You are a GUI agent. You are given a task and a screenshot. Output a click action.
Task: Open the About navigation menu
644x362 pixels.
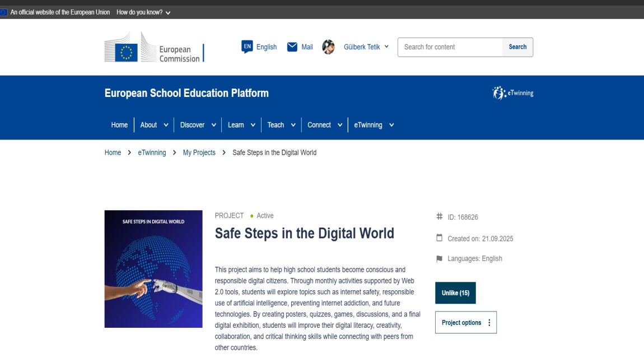pos(154,125)
